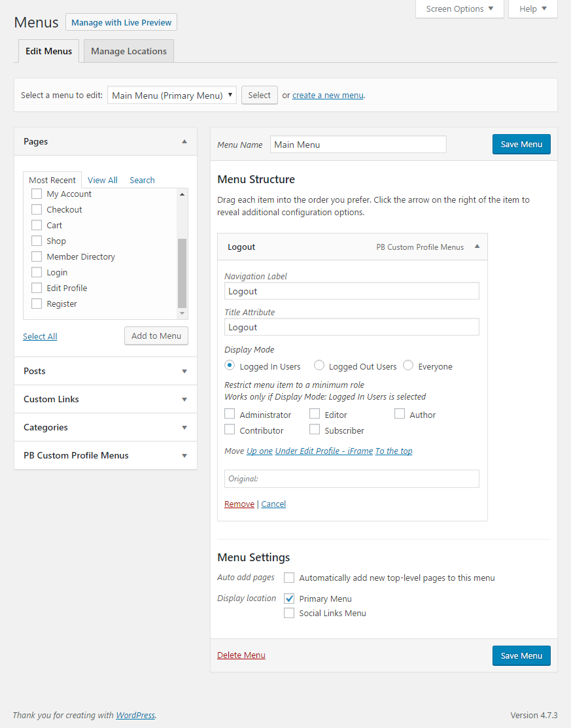Click the top Save Menu button
This screenshot has width=571, height=728.
[521, 145]
